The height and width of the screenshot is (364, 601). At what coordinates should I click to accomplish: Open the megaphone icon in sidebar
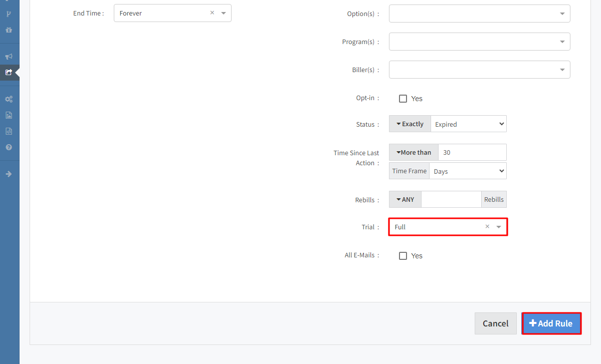point(9,57)
